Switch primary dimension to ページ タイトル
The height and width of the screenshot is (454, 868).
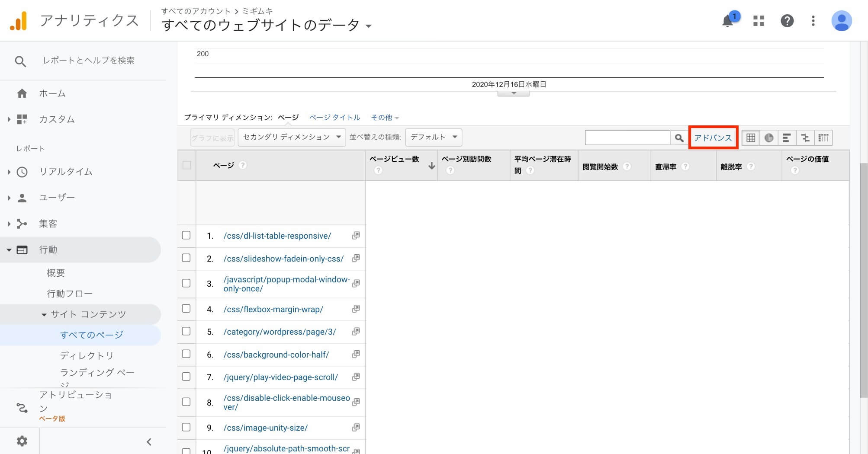[x=334, y=118]
